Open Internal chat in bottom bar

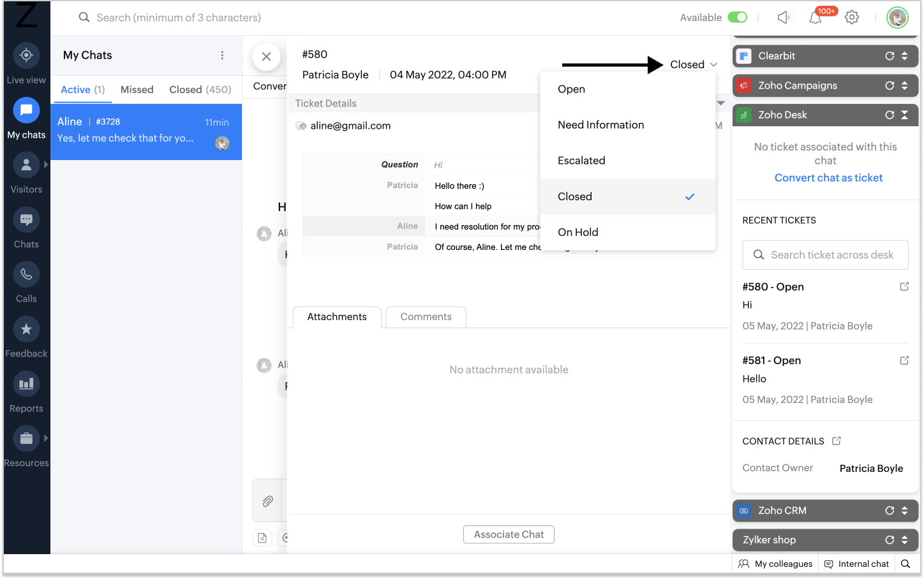(x=856, y=564)
